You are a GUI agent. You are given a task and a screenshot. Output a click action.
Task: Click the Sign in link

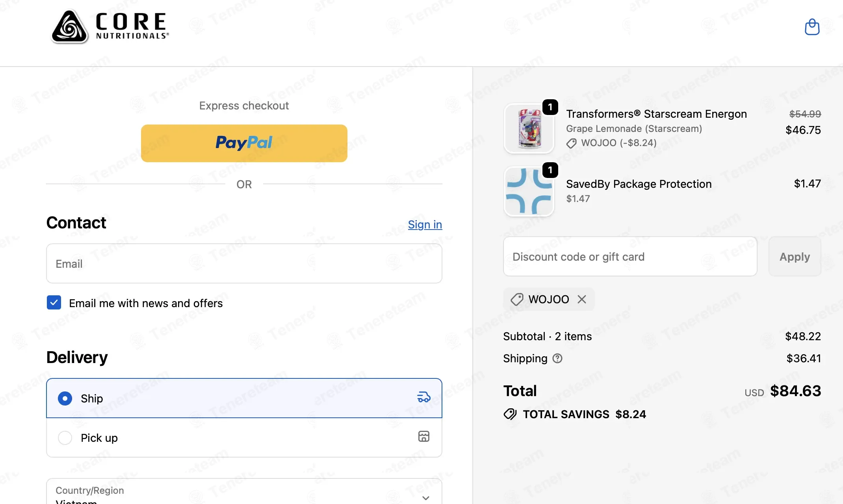pyautogui.click(x=425, y=224)
